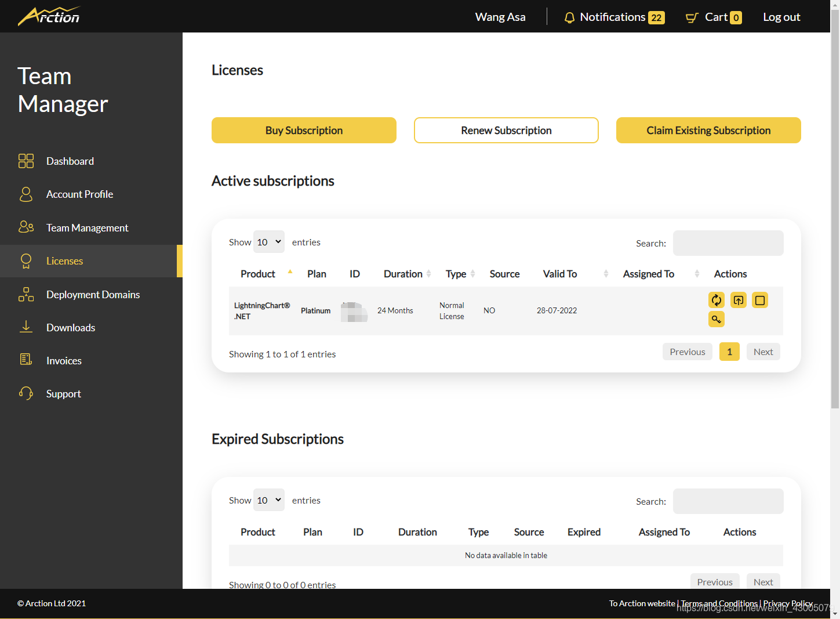The width and height of the screenshot is (840, 619).
Task: Open Dashboard from sidebar
Action: pos(70,161)
